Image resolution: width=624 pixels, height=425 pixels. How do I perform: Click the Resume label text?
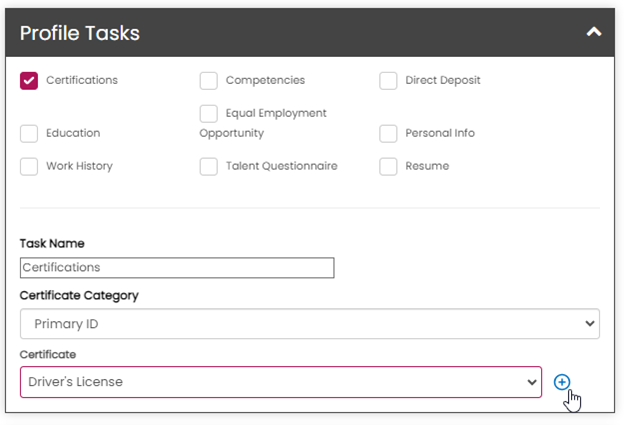coord(427,166)
